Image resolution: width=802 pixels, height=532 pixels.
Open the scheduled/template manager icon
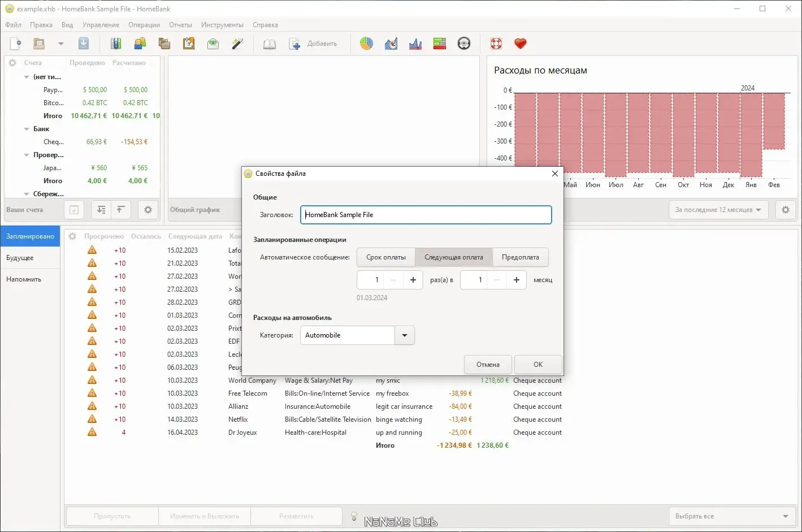(189, 44)
